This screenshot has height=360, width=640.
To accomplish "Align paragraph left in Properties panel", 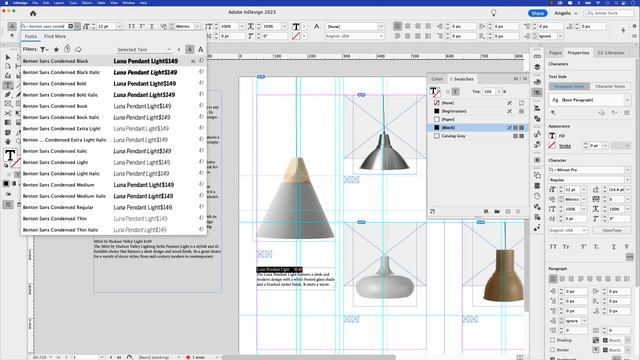I will pyautogui.click(x=553, y=279).
